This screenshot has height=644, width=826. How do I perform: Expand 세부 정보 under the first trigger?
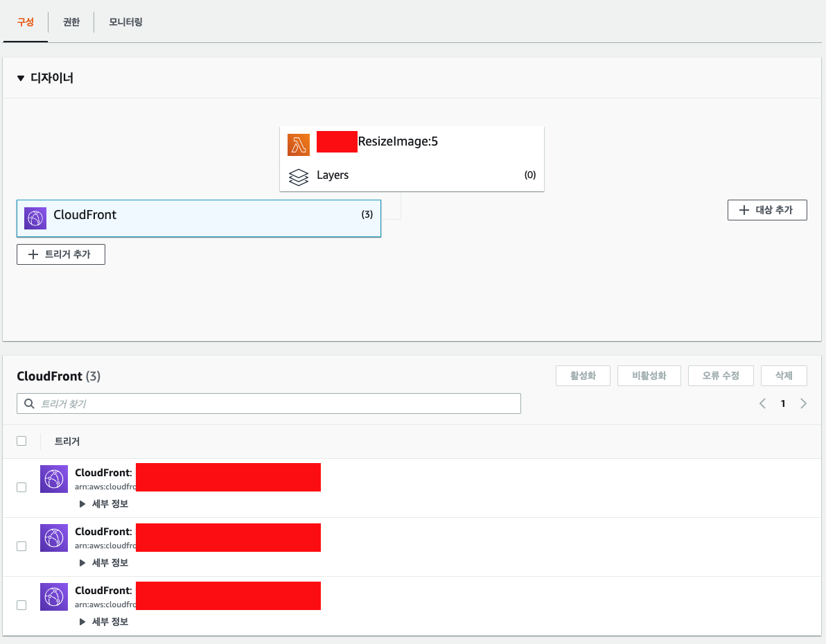pyautogui.click(x=104, y=504)
